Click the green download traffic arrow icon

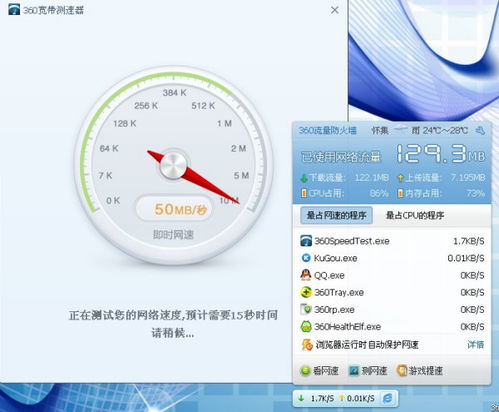pyautogui.click(x=304, y=178)
